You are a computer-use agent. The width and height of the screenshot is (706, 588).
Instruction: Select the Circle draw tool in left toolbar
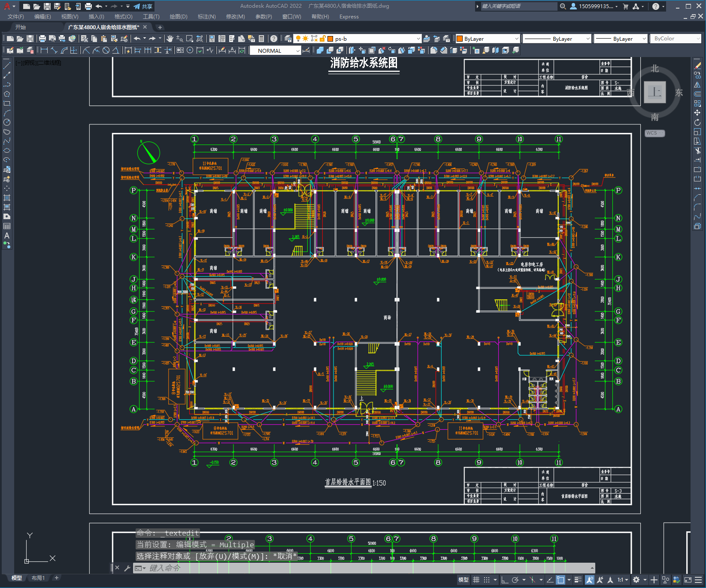(7, 122)
